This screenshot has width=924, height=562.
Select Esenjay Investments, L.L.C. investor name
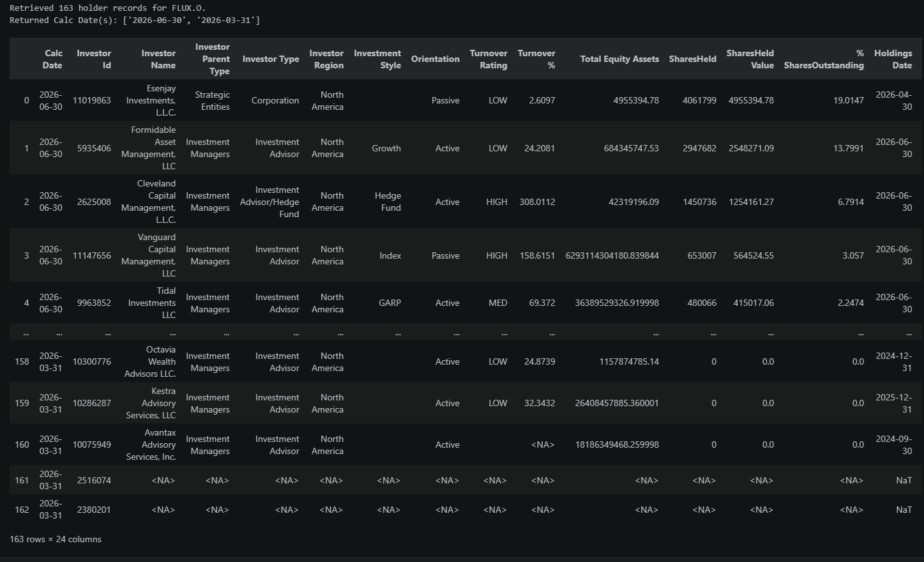click(x=151, y=100)
